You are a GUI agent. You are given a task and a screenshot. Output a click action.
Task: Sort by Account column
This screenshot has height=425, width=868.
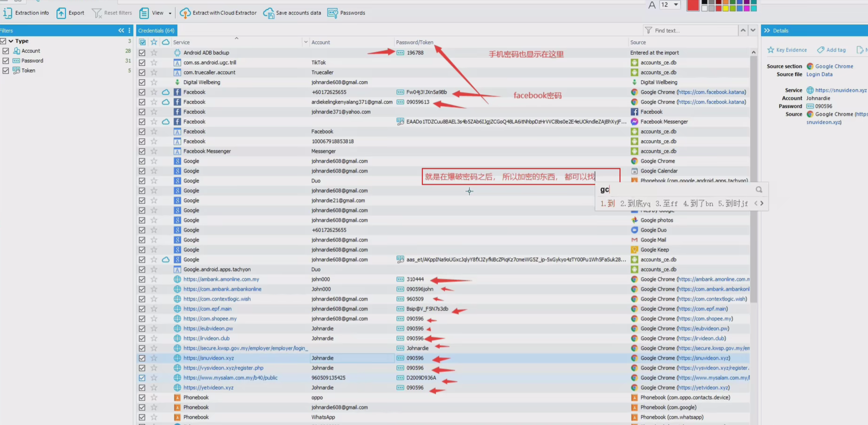click(321, 42)
